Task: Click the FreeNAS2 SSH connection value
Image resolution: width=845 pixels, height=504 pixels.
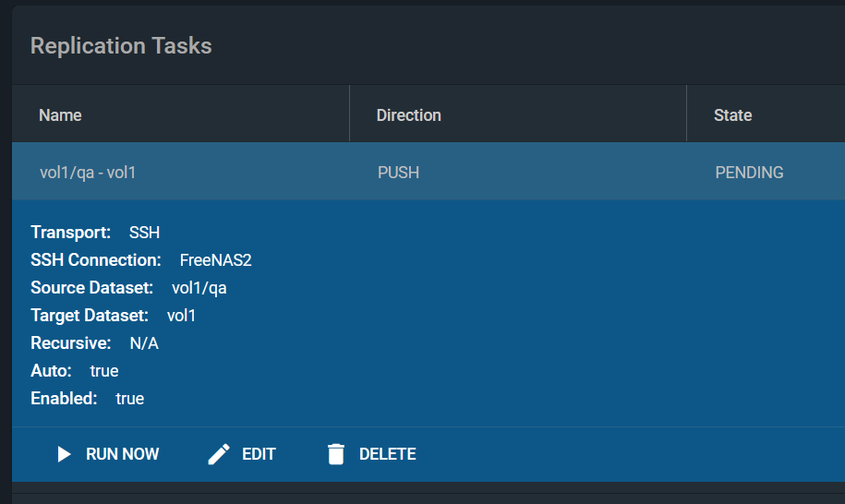Action: [215, 260]
